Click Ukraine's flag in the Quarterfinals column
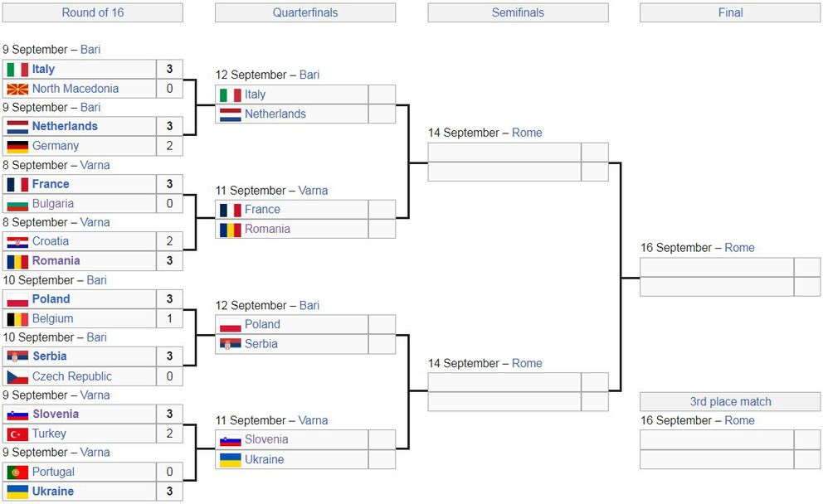The width and height of the screenshot is (823, 504). coord(230,459)
